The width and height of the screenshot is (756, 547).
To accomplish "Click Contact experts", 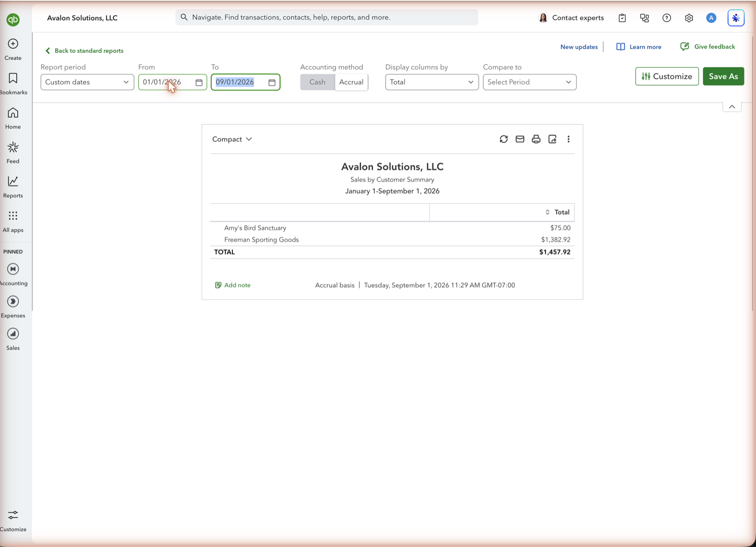I will [571, 18].
